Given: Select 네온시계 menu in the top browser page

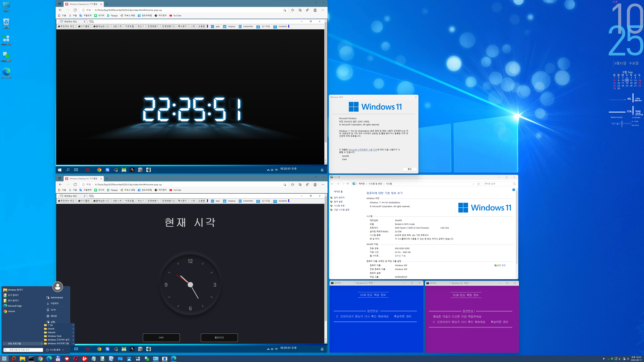Looking at the screenshot, I should (x=117, y=26).
